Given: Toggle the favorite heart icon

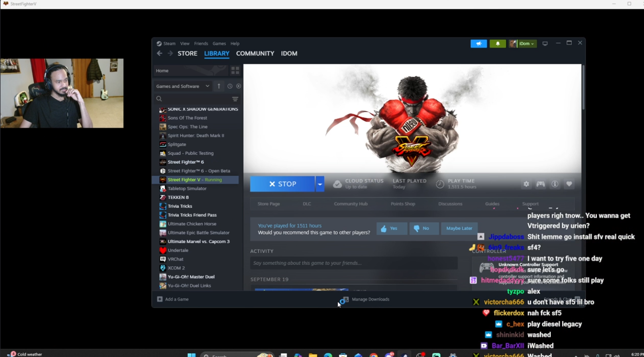Looking at the screenshot, I should (569, 184).
